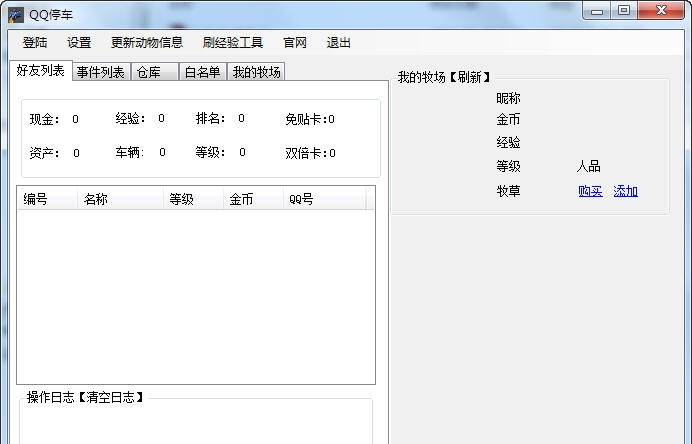This screenshot has width=692, height=444.
Task: Click the 资产: label
Action: [x=45, y=153]
